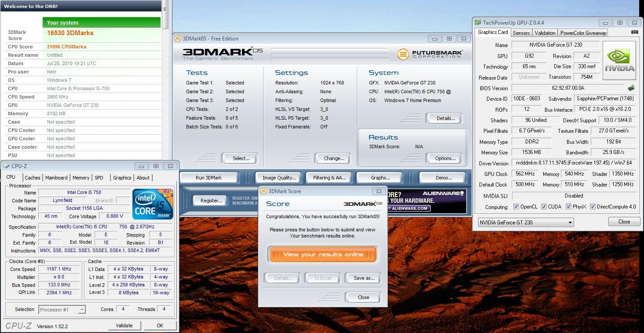This screenshot has width=644, height=333.
Task: Click the GPU-Z title bar icon
Action: coord(478,22)
